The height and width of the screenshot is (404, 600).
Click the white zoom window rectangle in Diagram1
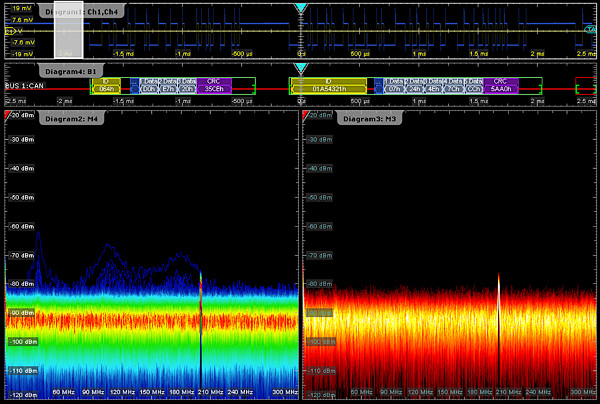point(68,30)
